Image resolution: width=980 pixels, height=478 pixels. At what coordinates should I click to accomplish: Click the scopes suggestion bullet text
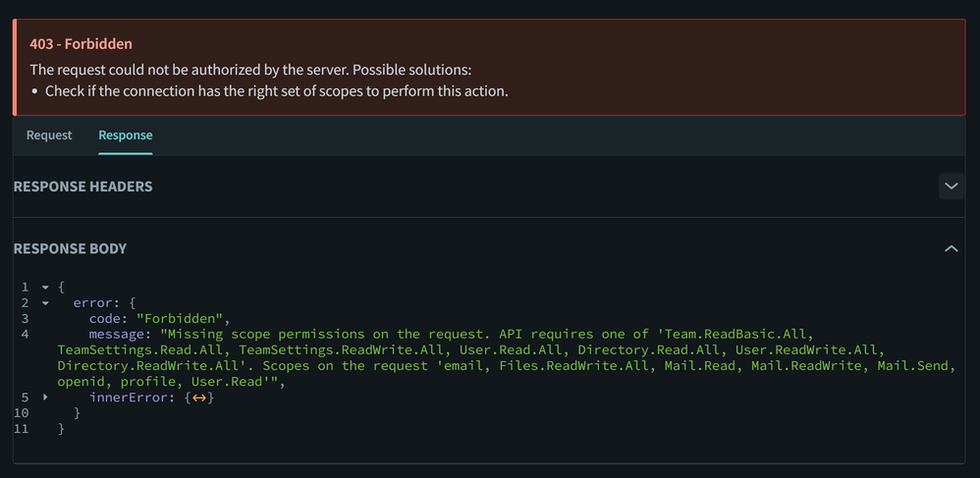[276, 91]
